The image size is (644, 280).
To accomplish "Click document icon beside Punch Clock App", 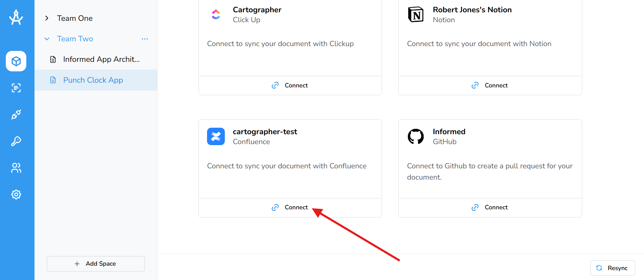I will 53,80.
